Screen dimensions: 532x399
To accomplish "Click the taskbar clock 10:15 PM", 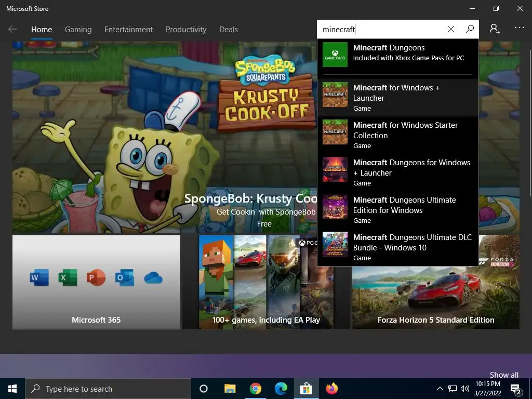I will 487,389.
